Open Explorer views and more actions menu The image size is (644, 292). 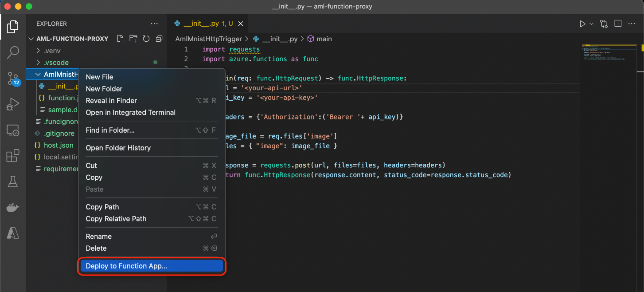154,24
